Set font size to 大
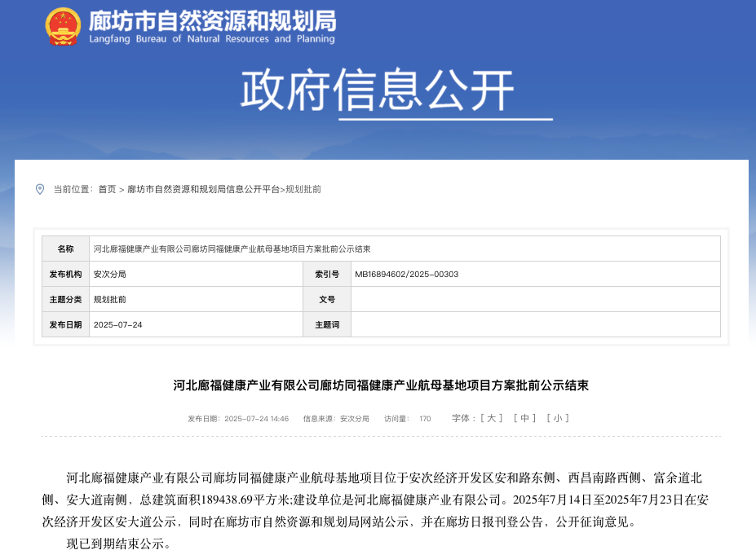 491,418
